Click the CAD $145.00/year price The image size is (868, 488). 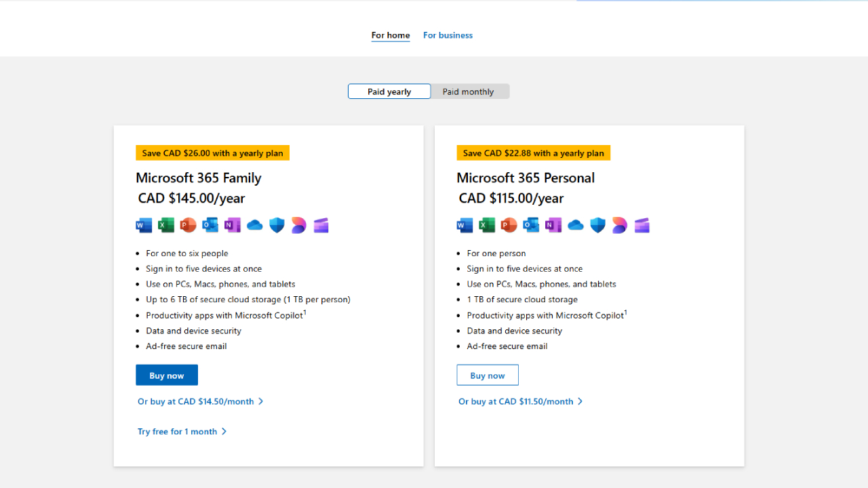(x=191, y=199)
